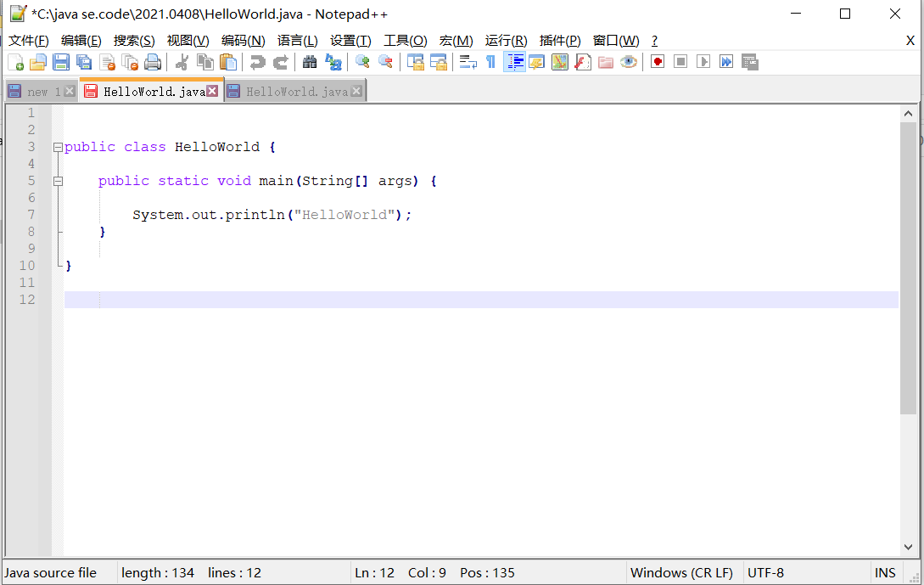Click the macro Playback icon
This screenshot has width=924, height=585.
pos(703,62)
